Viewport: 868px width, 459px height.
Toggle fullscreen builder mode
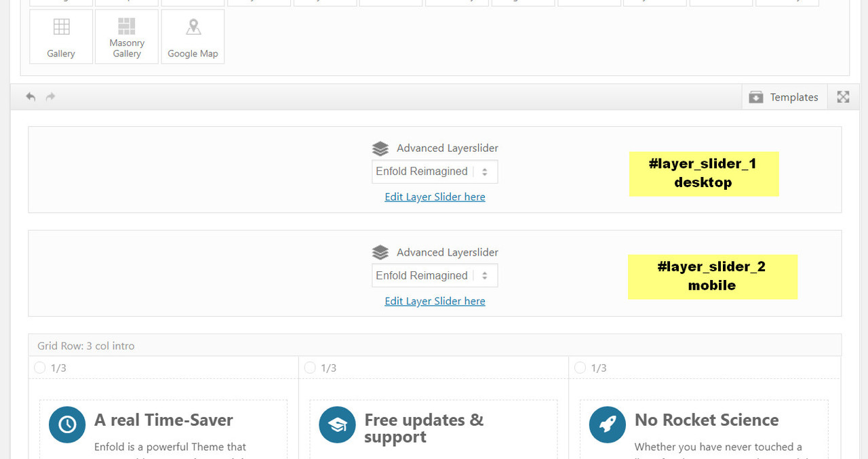tap(843, 97)
